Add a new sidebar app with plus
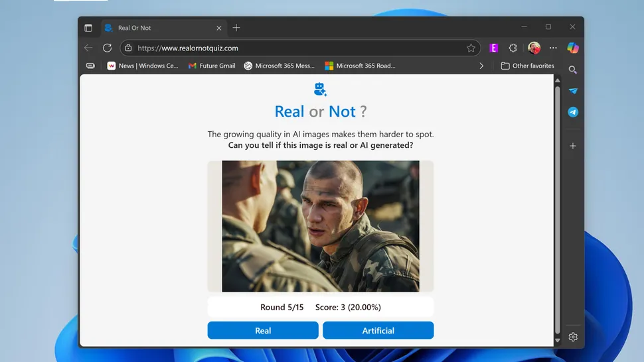 click(572, 146)
